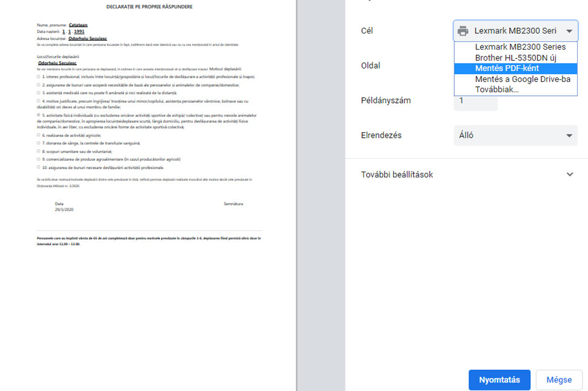
Task: Open Továbbiak… in the destination list
Action: (x=496, y=89)
